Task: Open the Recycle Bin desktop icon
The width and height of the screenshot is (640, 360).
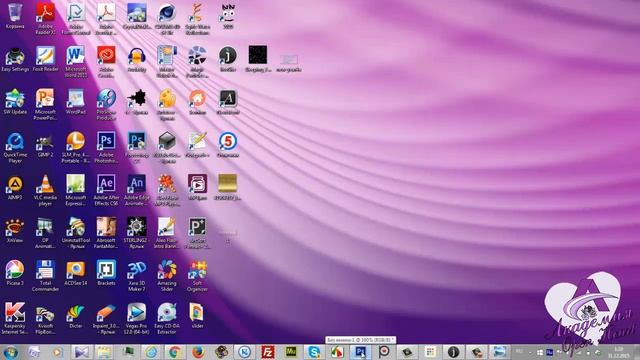Action: point(15,16)
